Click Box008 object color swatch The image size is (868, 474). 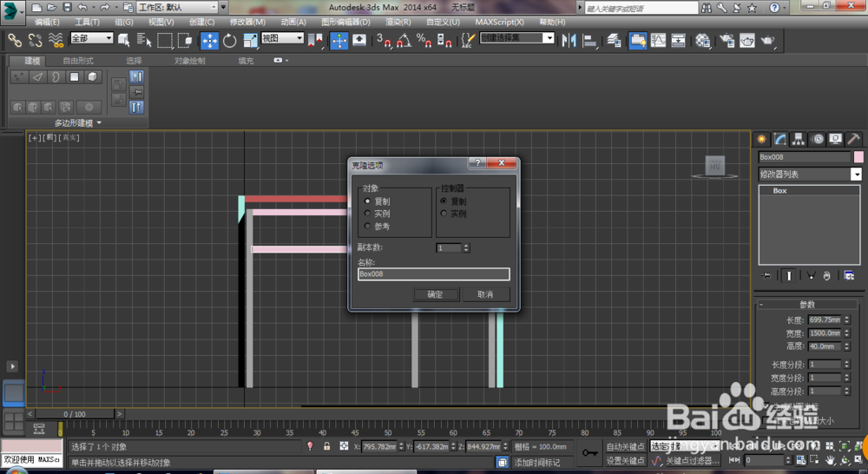[x=858, y=157]
